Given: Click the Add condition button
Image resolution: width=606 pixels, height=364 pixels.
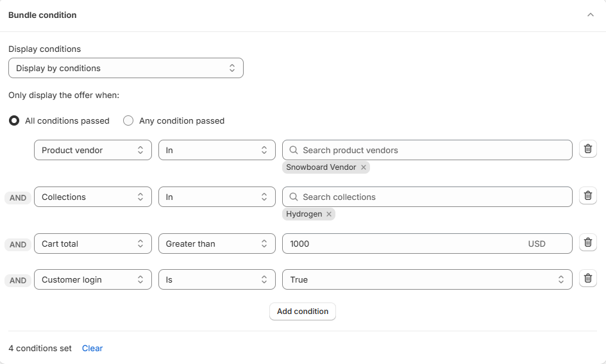Looking at the screenshot, I should (303, 311).
